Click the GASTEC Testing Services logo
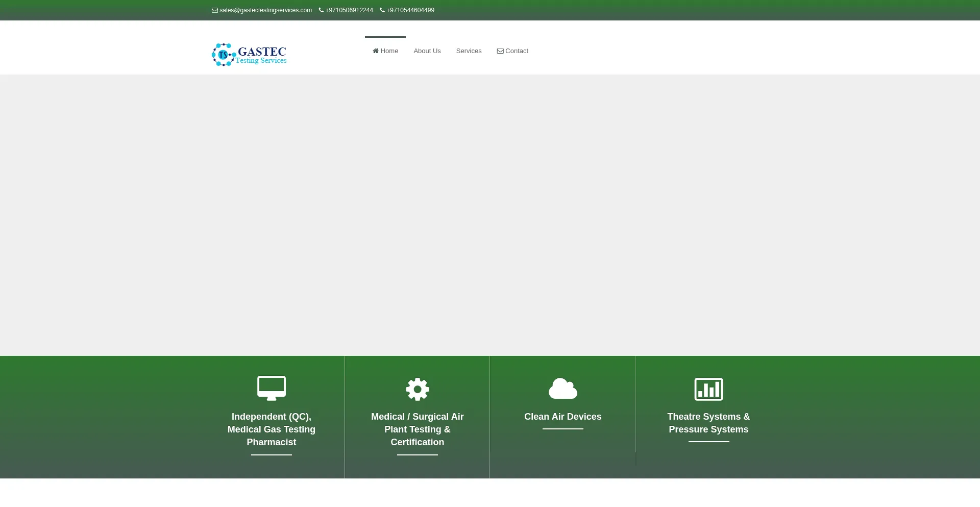The width and height of the screenshot is (980, 507). pos(249,54)
